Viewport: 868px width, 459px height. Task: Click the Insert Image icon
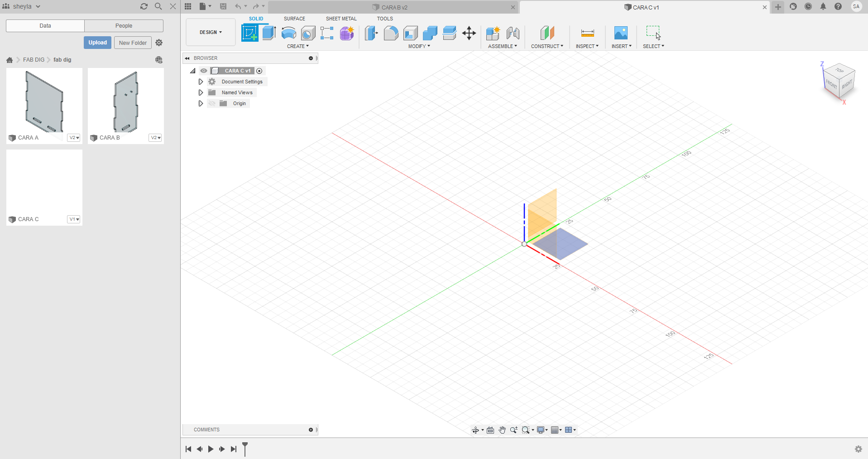[621, 33]
